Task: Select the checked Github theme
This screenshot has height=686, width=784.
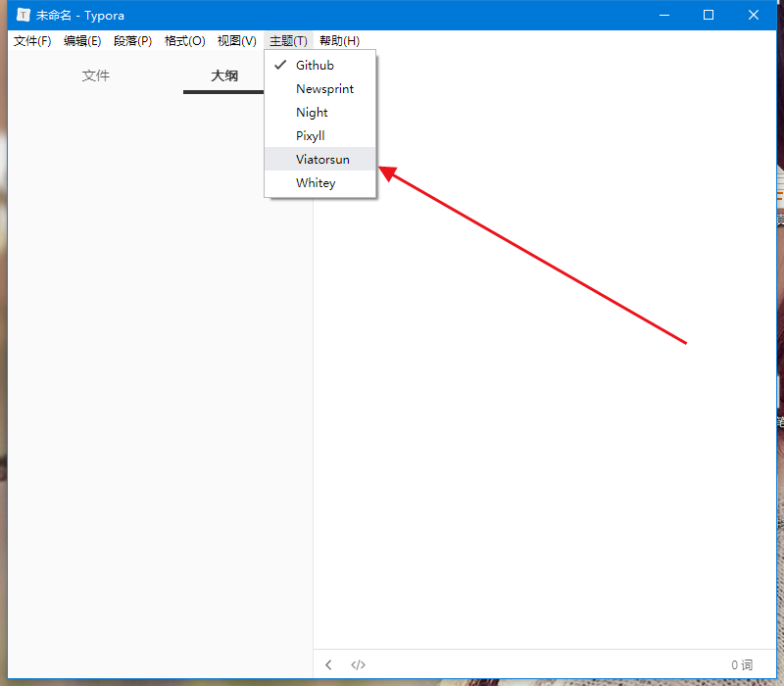Action: click(x=320, y=65)
